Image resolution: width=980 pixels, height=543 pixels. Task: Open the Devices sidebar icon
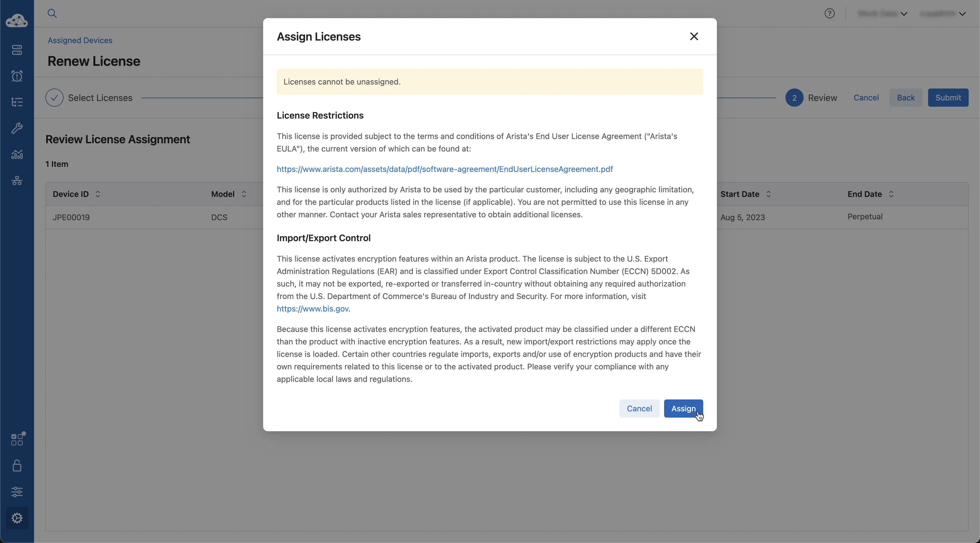(17, 50)
